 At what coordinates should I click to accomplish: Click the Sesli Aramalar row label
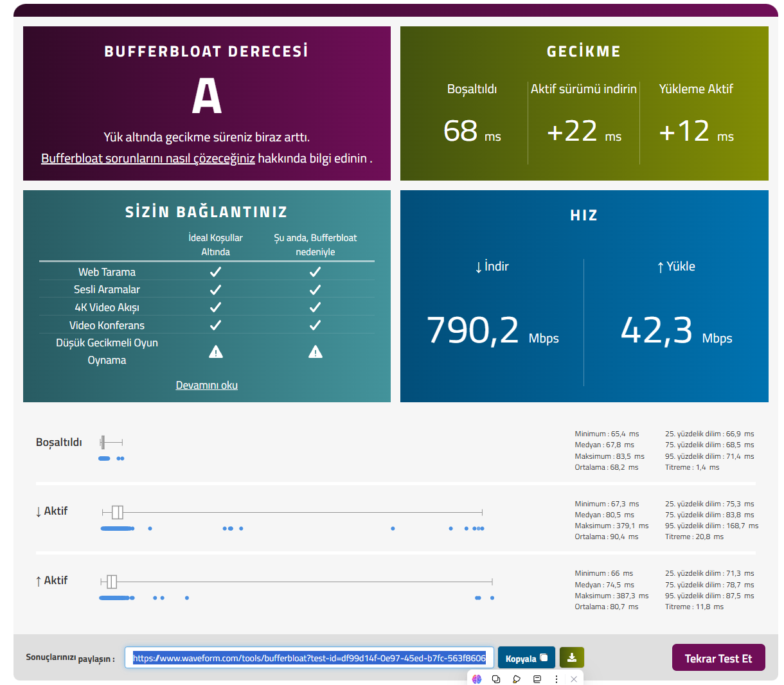pyautogui.click(x=107, y=289)
